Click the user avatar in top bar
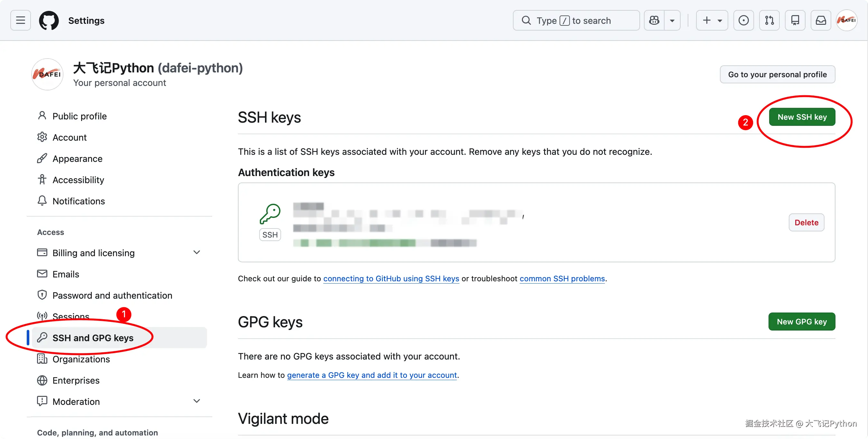Image resolution: width=868 pixels, height=439 pixels. [x=846, y=21]
